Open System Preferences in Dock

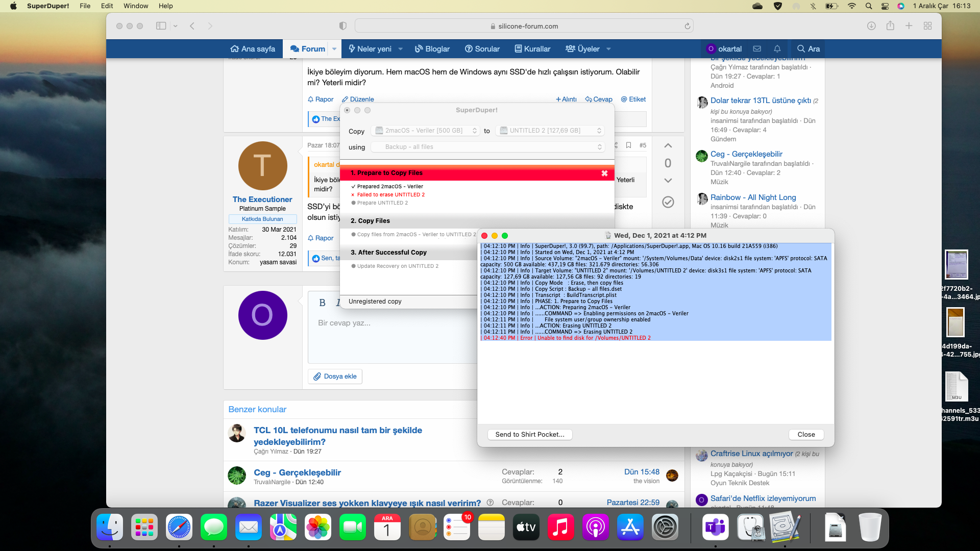coord(665,527)
